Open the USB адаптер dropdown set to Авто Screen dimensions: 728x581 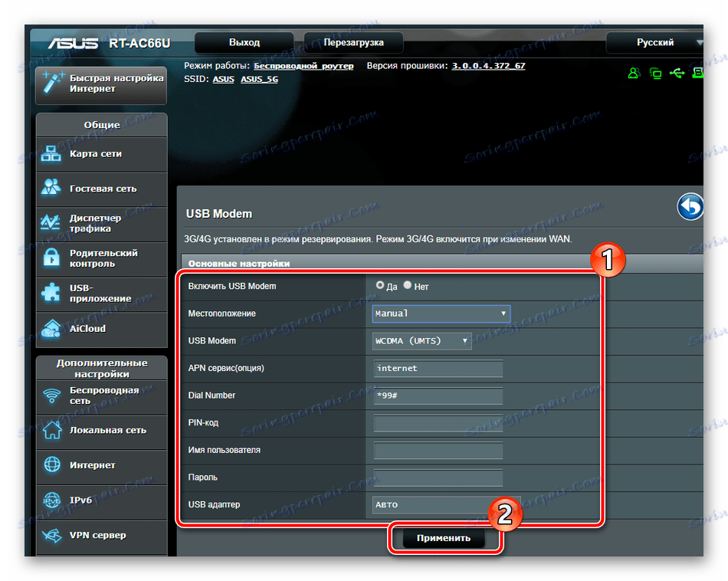(x=446, y=505)
